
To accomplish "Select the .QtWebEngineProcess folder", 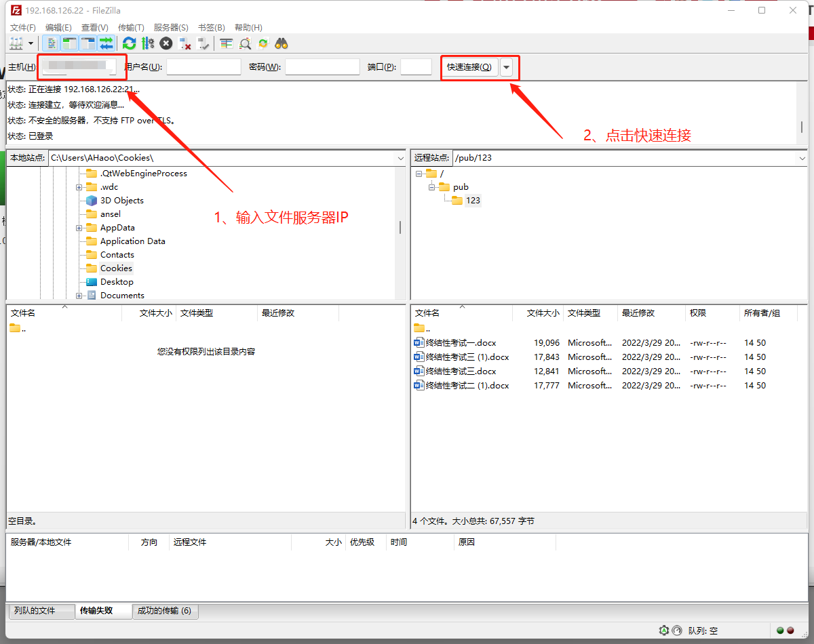I will click(144, 174).
